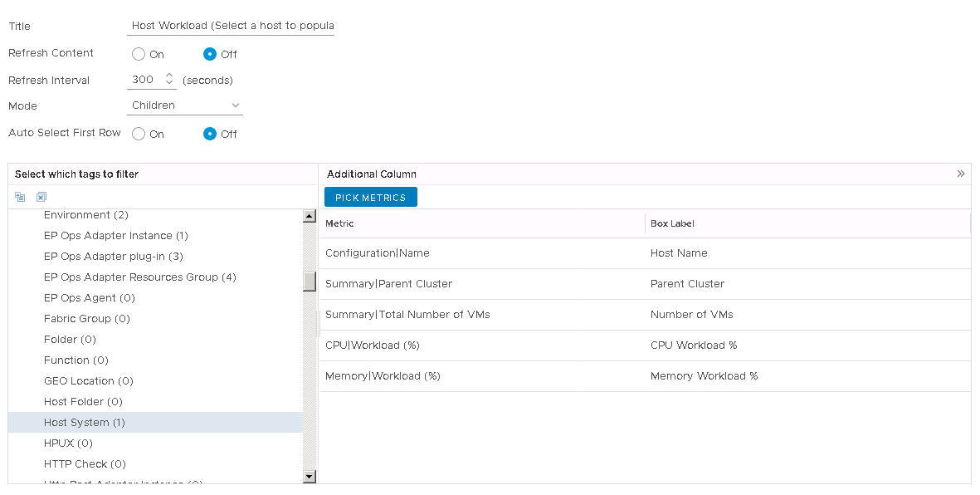Choose the EP Ops Adapter Resources Group tag
This screenshot has height=495, width=980.
(x=139, y=277)
